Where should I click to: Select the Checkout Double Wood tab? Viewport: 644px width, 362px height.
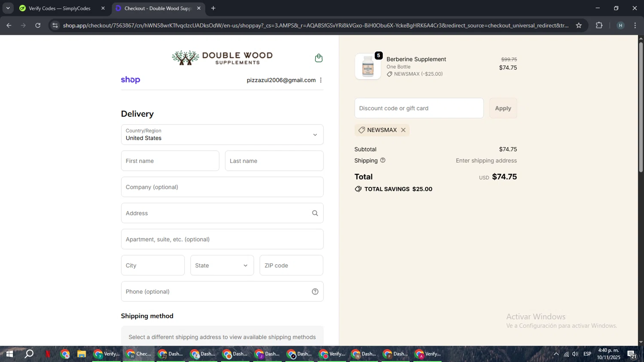click(158, 8)
